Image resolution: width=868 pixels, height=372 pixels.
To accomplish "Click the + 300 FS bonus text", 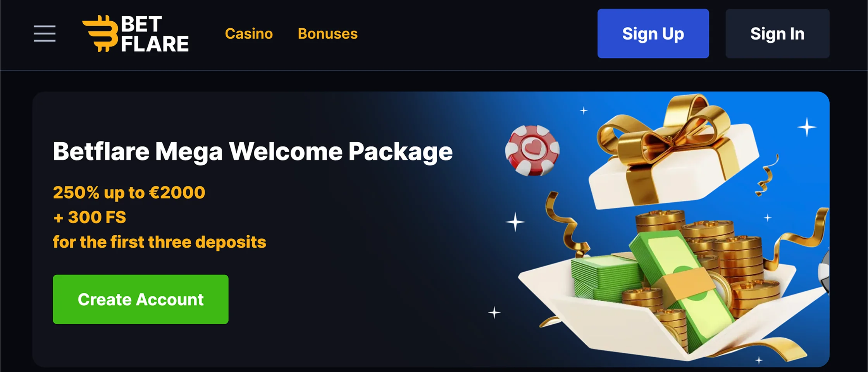I will pos(90,217).
